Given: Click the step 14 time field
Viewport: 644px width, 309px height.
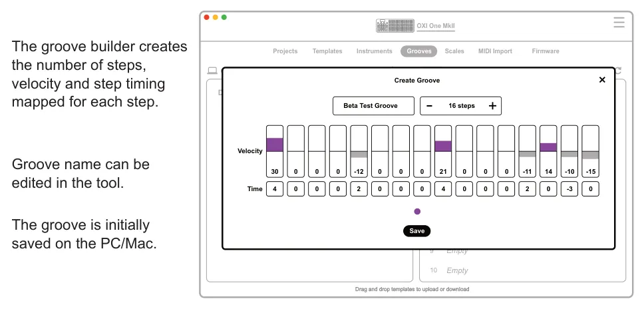Looking at the screenshot, I should pyautogui.click(x=548, y=188).
